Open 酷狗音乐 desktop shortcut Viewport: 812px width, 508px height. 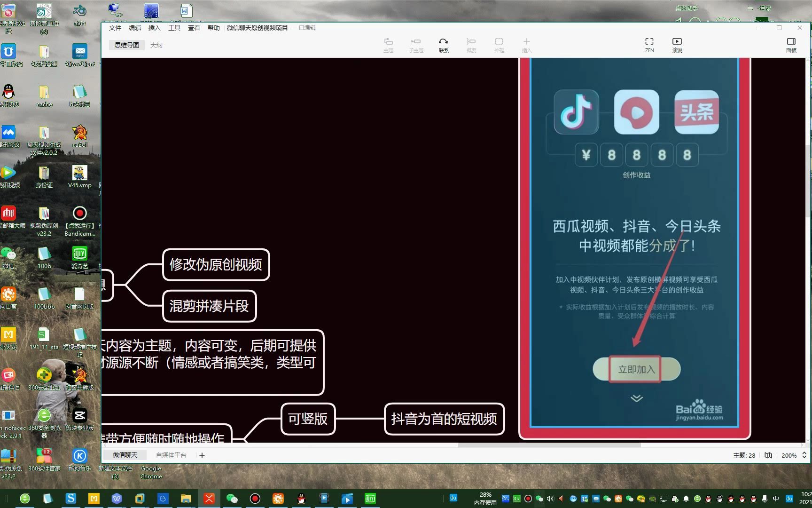click(x=79, y=460)
